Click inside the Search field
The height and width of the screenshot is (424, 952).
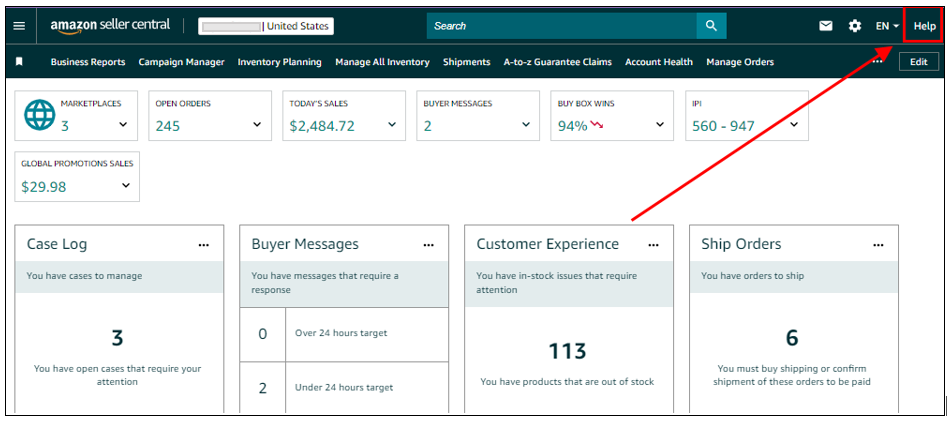[562, 26]
